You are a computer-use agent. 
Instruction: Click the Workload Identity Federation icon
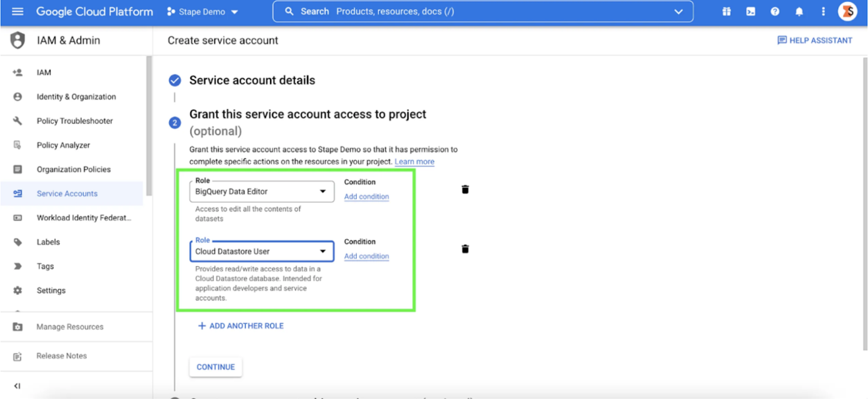coord(17,218)
